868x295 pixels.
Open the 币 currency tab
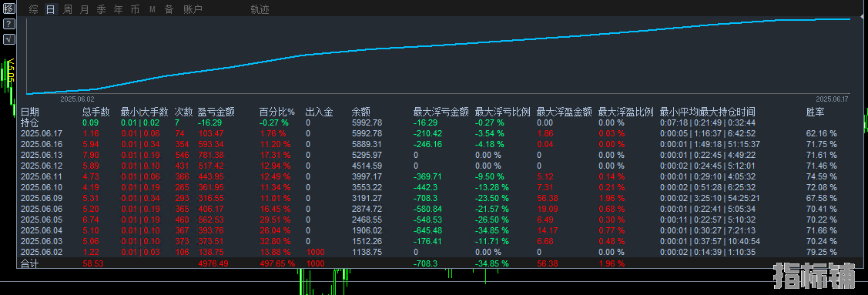click(135, 9)
